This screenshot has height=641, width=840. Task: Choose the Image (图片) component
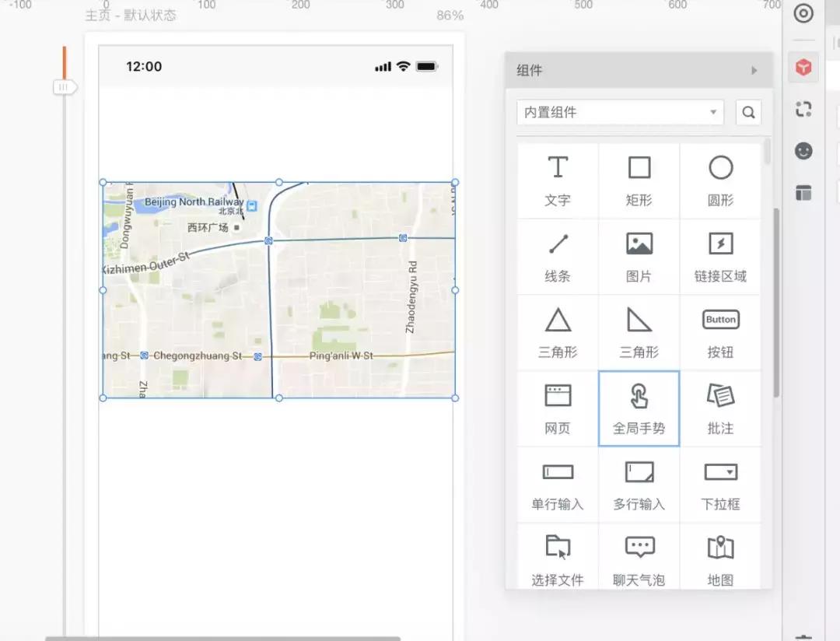[x=639, y=255]
